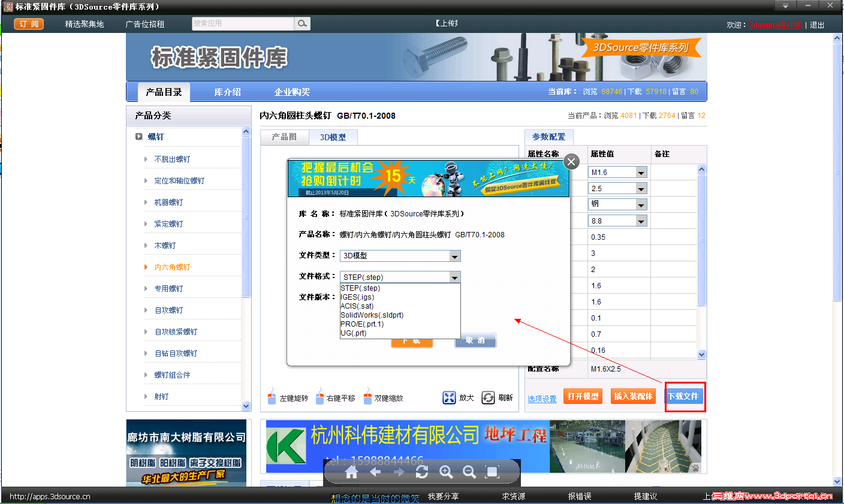Screen dimensions: 844x504
Task: Click the 放大 enlarge icon below the 3D viewer
Action: tap(449, 397)
